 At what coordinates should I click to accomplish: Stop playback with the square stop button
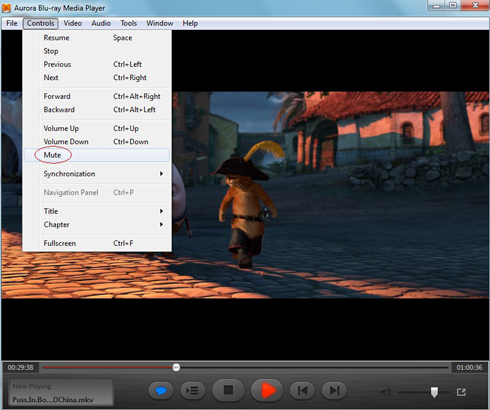pos(228,390)
